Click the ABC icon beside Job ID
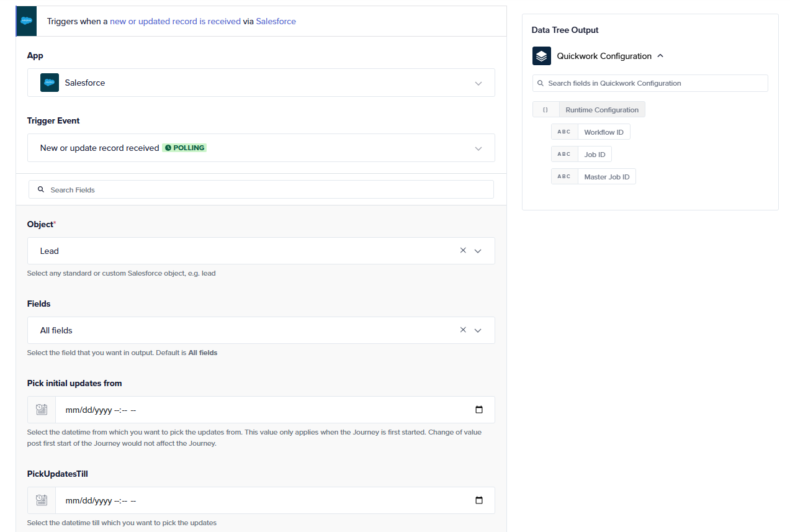790x532 pixels. 564,155
